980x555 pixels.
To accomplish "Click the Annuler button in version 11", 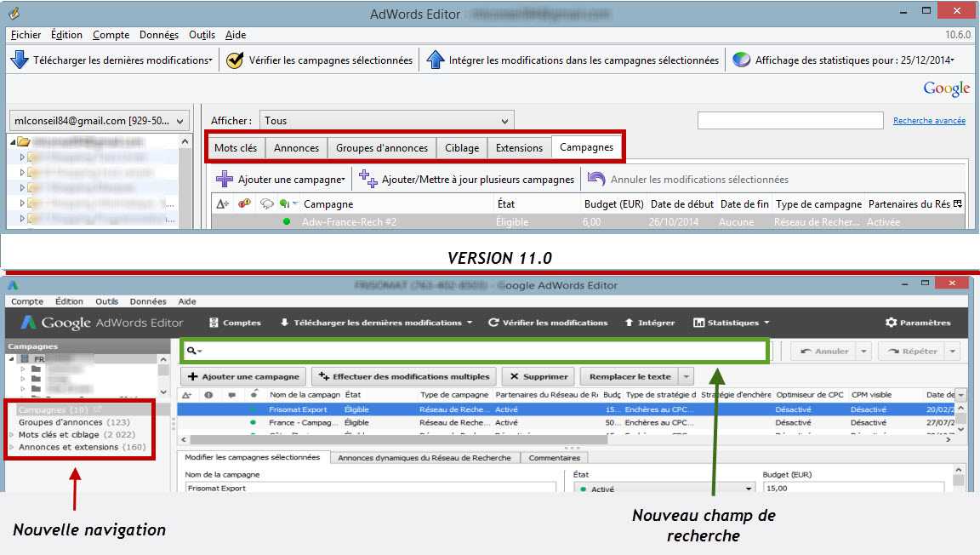I will [823, 351].
